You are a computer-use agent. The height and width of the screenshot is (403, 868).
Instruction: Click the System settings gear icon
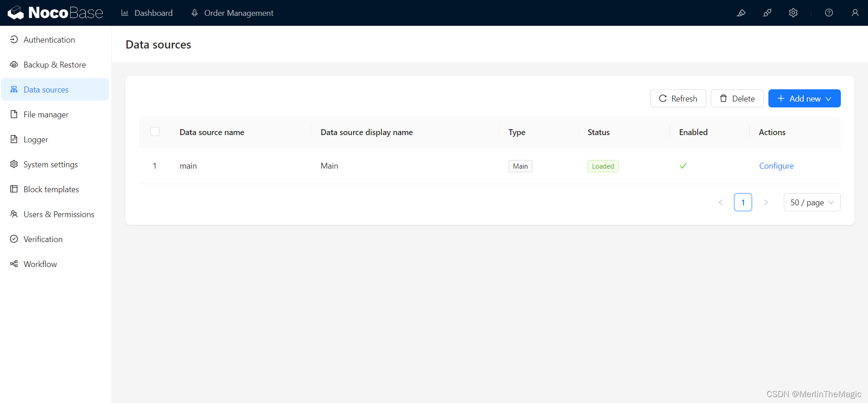[x=14, y=164]
